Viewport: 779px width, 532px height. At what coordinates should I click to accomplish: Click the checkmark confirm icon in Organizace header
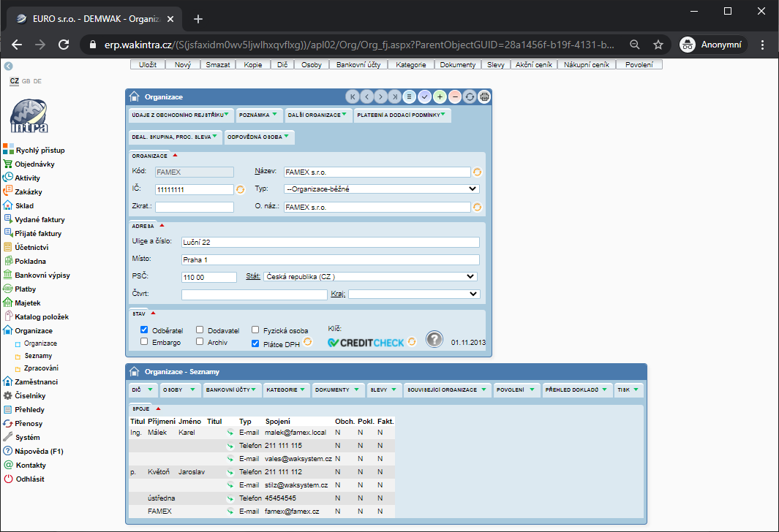pyautogui.click(x=425, y=96)
